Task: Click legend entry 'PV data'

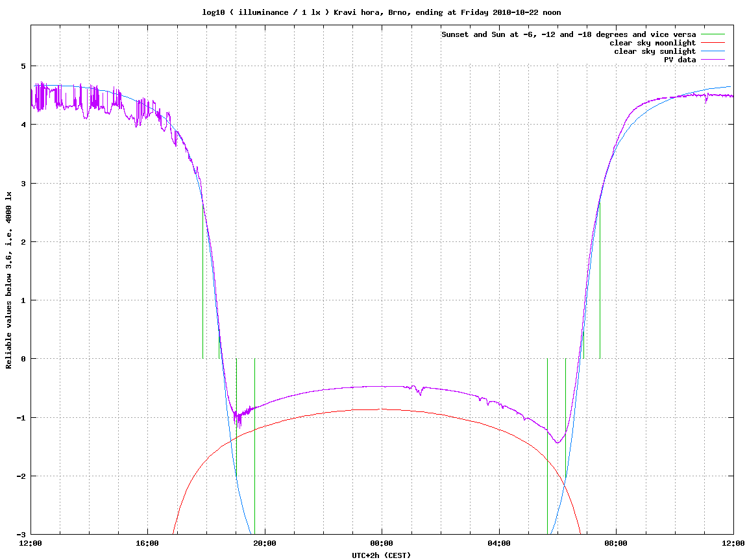Action: (680, 60)
